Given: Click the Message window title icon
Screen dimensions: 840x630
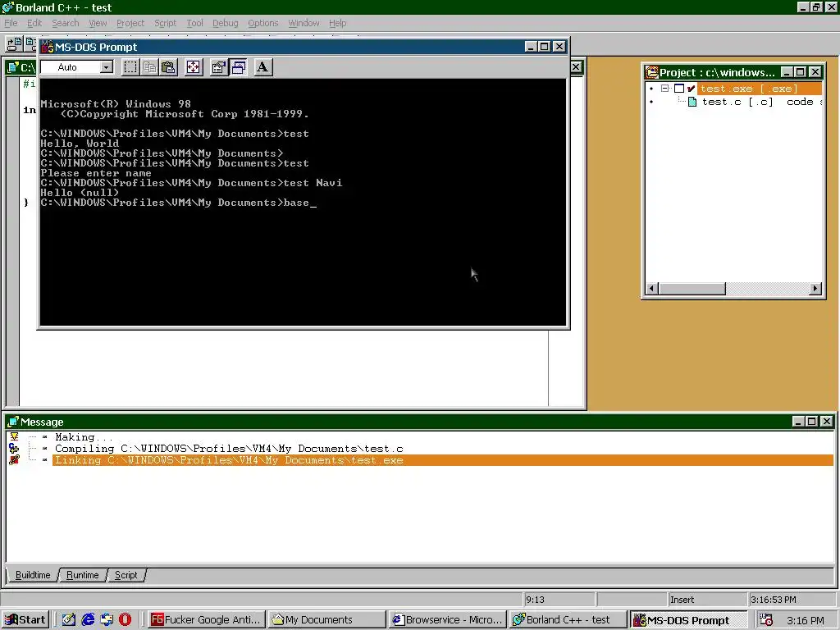Looking at the screenshot, I should pyautogui.click(x=13, y=422).
